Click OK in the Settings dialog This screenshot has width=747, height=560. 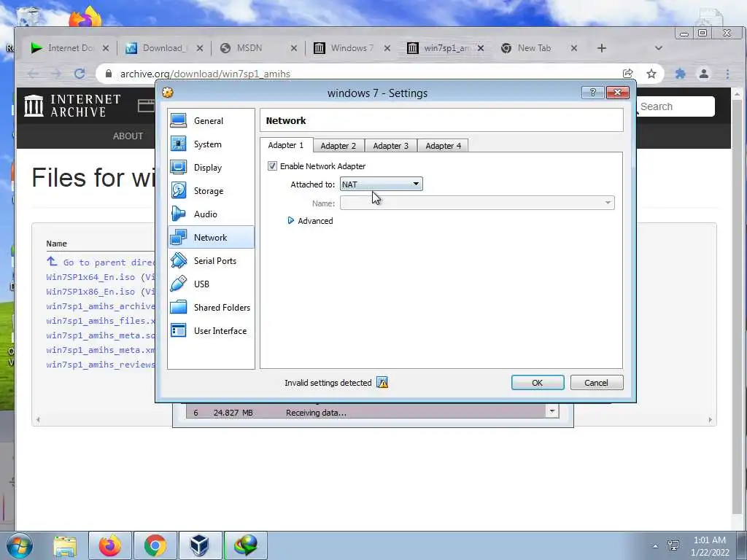538,383
